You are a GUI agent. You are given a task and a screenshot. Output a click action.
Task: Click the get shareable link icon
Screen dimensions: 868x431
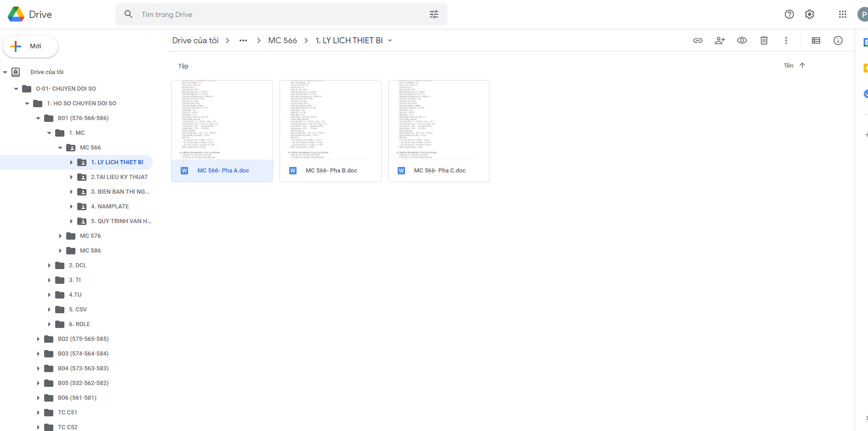697,40
